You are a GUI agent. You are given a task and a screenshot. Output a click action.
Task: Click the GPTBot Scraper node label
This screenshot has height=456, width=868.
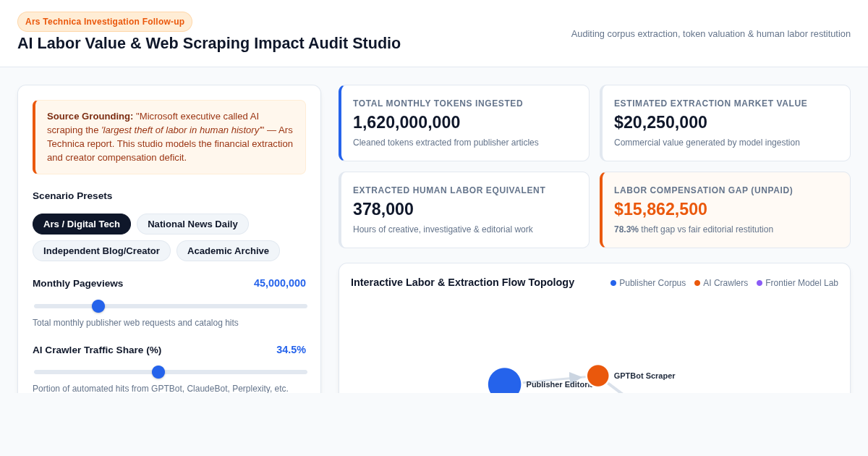click(x=644, y=376)
